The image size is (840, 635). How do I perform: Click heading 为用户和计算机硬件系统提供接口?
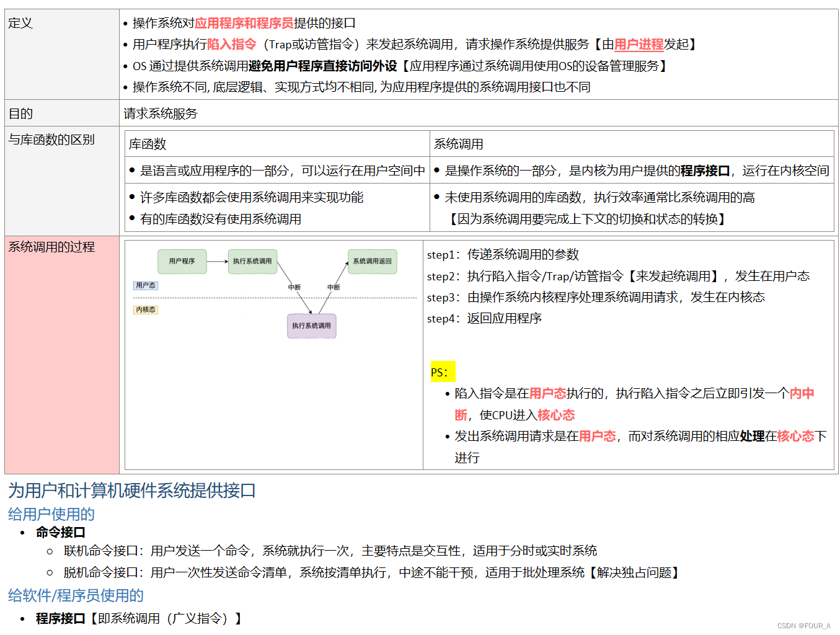132,491
